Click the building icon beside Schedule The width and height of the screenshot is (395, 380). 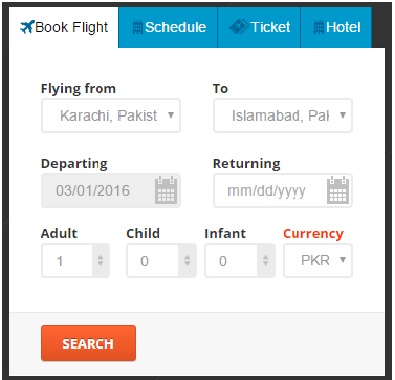pyautogui.click(x=138, y=27)
